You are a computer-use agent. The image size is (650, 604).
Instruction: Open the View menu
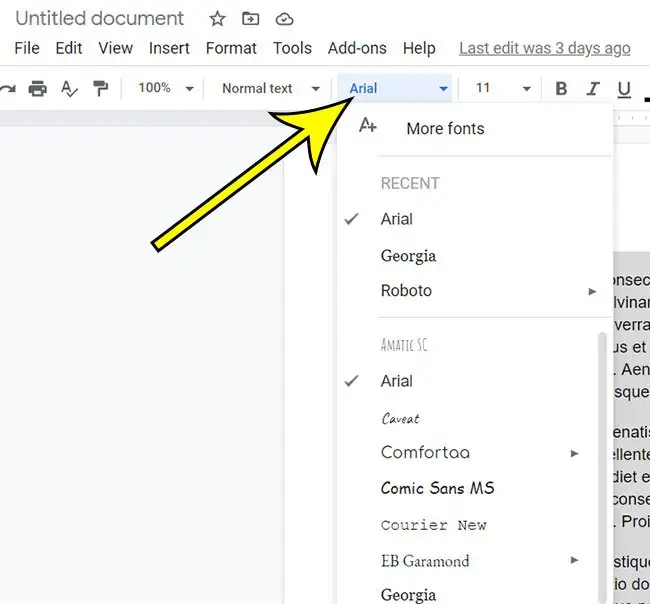tap(116, 48)
